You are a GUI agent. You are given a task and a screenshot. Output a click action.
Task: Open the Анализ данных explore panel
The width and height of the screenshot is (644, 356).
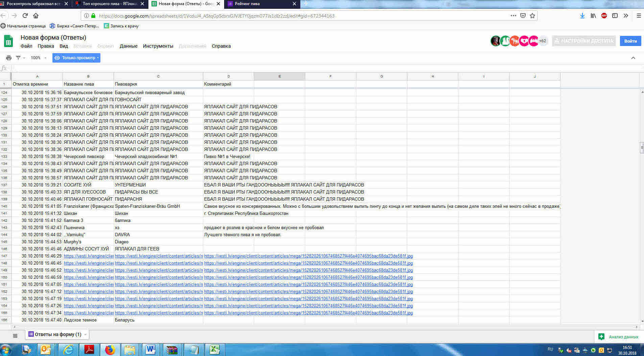619,337
